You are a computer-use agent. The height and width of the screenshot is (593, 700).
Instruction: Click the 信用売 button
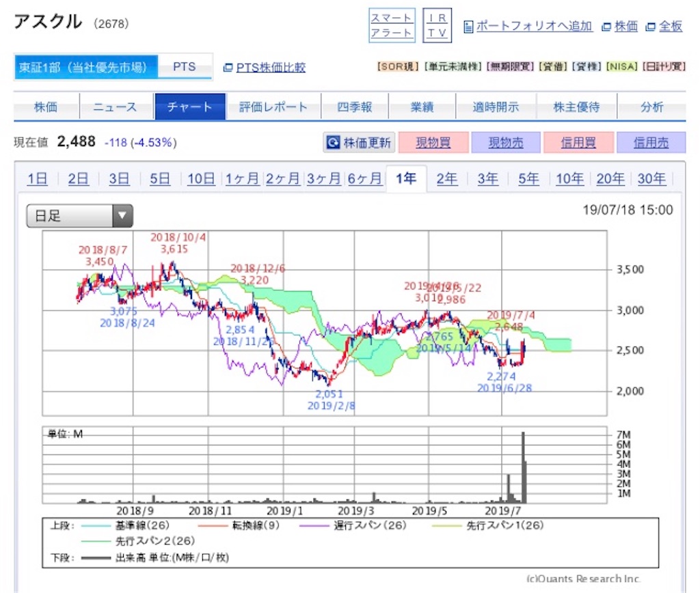pos(651,142)
